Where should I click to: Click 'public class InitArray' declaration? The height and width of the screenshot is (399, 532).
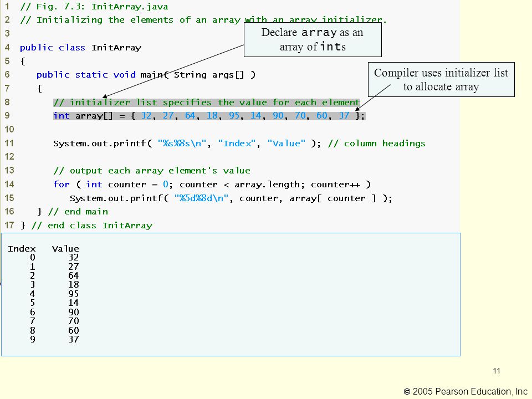coord(80,48)
